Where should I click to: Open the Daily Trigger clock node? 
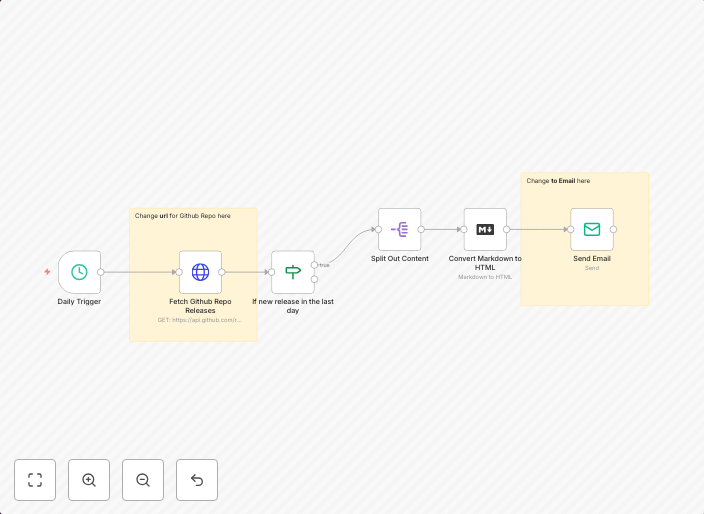pos(79,272)
